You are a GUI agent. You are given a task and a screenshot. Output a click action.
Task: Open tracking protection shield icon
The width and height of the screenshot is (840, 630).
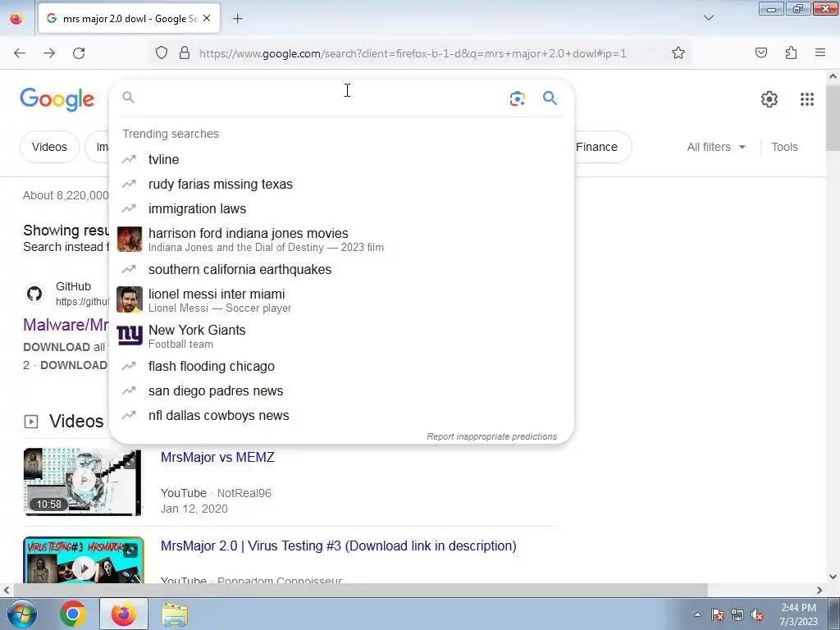pyautogui.click(x=162, y=53)
